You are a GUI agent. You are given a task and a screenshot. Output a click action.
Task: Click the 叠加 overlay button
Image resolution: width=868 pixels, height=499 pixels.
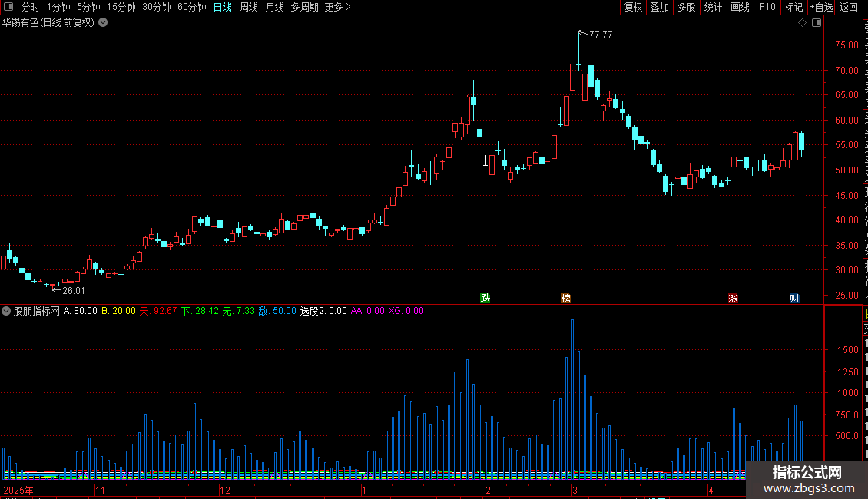point(659,7)
